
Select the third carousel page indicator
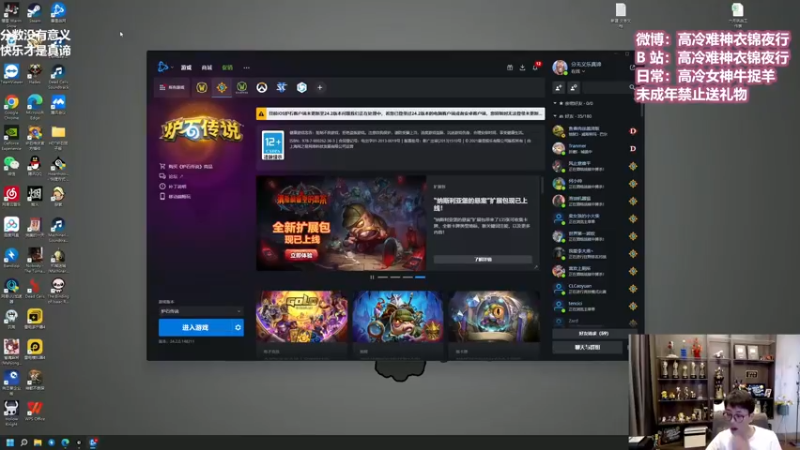408,277
